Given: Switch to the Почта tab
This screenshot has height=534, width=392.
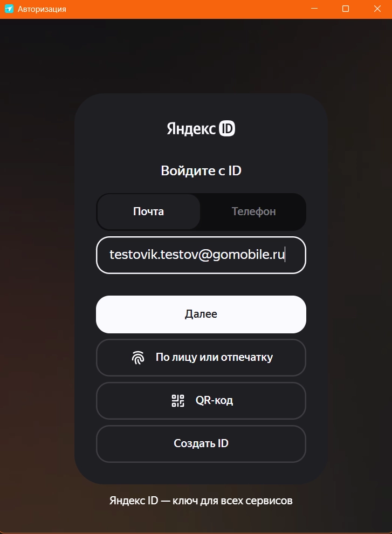Looking at the screenshot, I should point(148,212).
